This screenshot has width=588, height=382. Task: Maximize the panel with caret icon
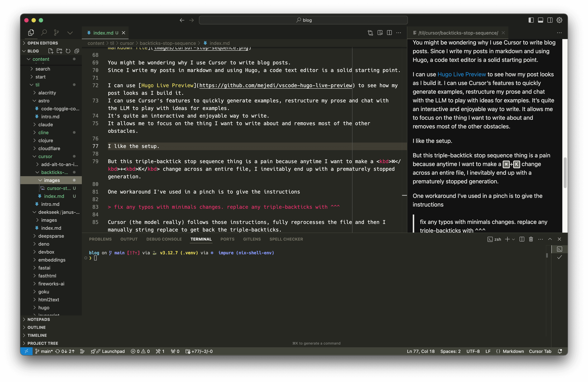coord(550,239)
